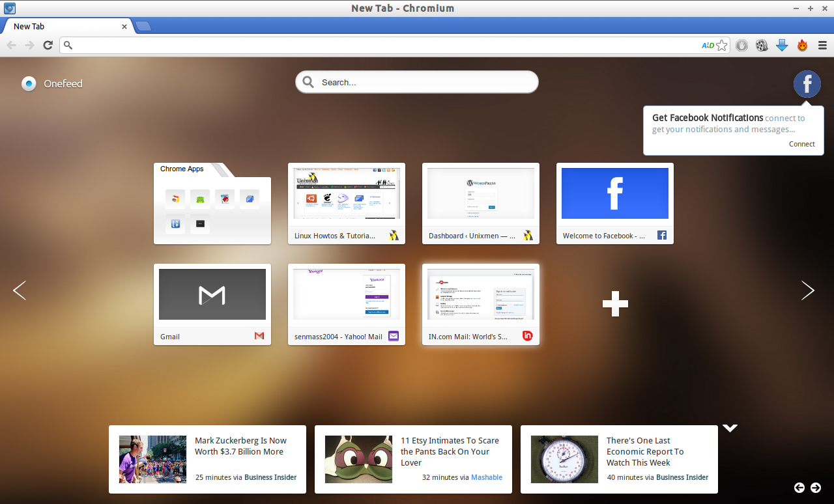Open Business Insider link under Zuckerberg story

270,477
